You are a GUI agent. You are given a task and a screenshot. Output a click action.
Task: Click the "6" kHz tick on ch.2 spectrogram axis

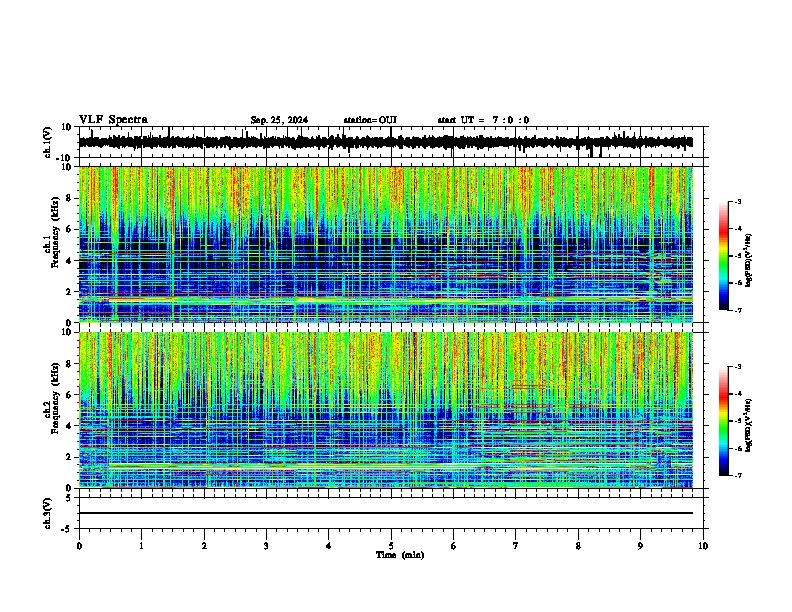coord(70,395)
